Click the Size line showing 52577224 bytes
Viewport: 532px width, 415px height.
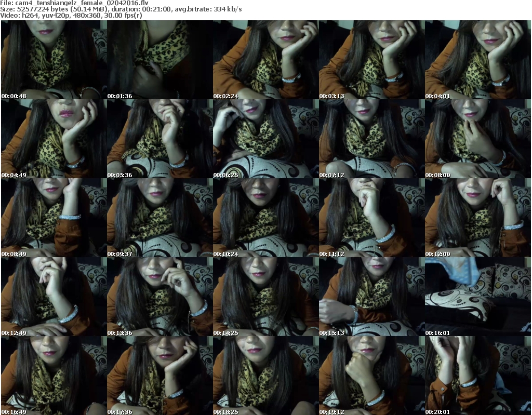coord(121,9)
